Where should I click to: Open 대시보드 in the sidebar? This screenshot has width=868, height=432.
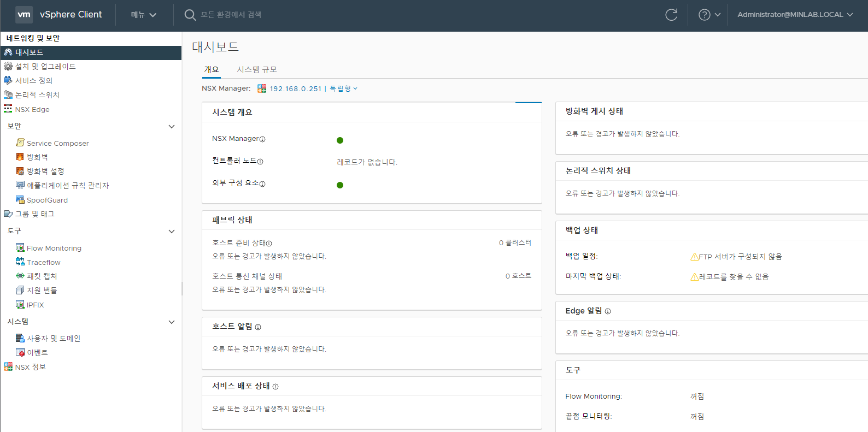[91, 52]
